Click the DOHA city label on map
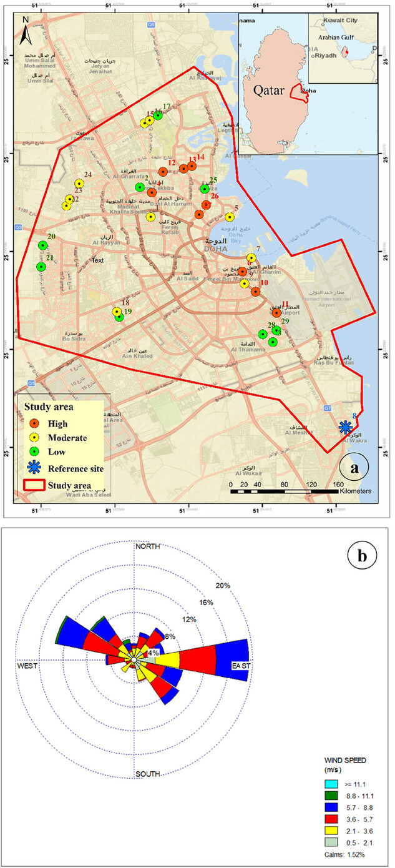Viewport: 395px width, 868px height. (x=215, y=248)
